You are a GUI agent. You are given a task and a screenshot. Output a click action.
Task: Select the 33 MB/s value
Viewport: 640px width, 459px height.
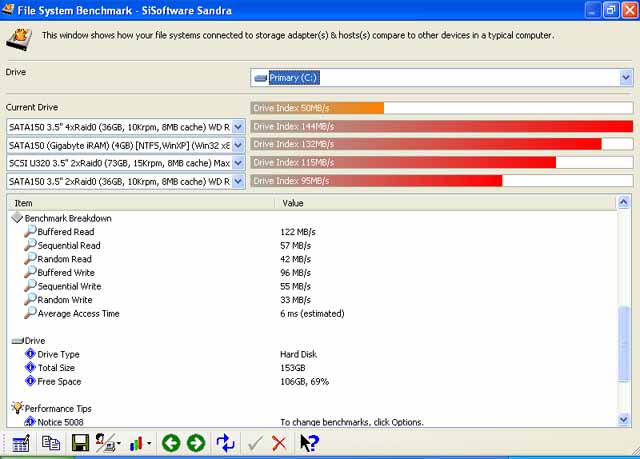296,300
